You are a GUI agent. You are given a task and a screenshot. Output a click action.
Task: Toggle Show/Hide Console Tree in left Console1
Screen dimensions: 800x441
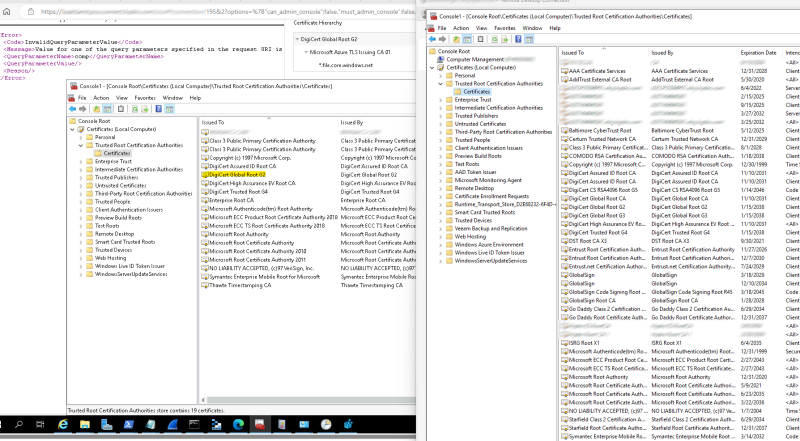pos(107,109)
